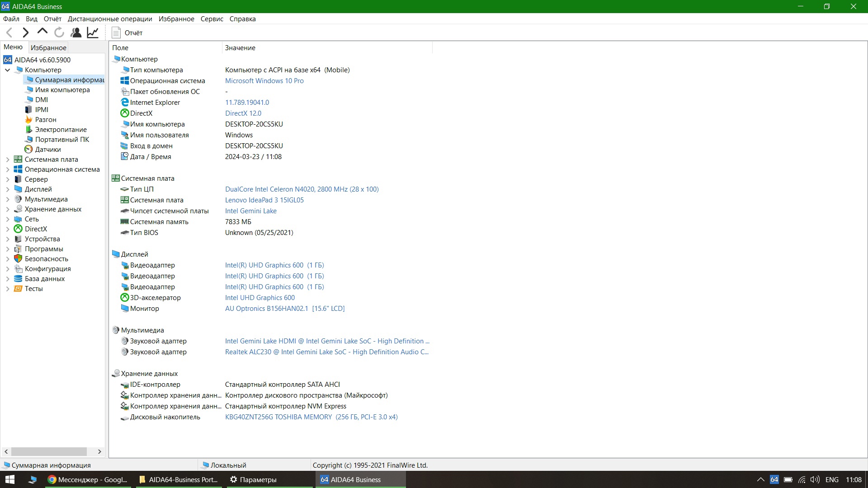The width and height of the screenshot is (868, 488).
Task: Click the Up level arrow icon
Action: (42, 32)
